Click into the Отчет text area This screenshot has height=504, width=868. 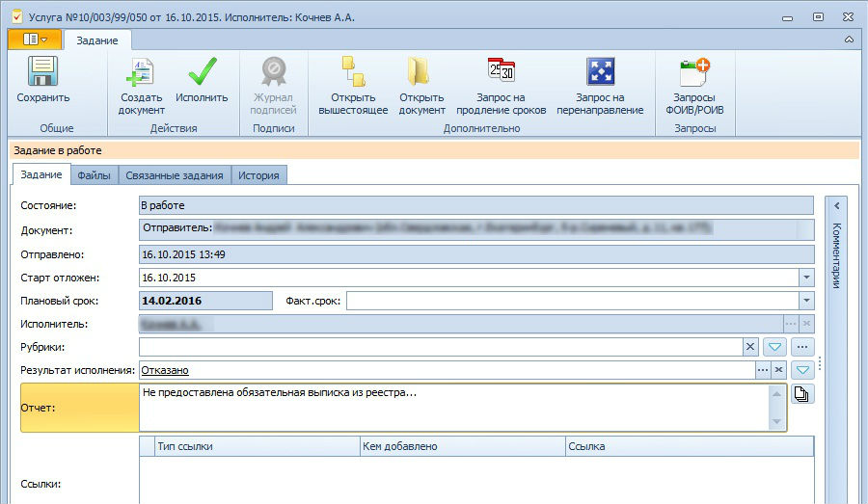click(x=453, y=408)
